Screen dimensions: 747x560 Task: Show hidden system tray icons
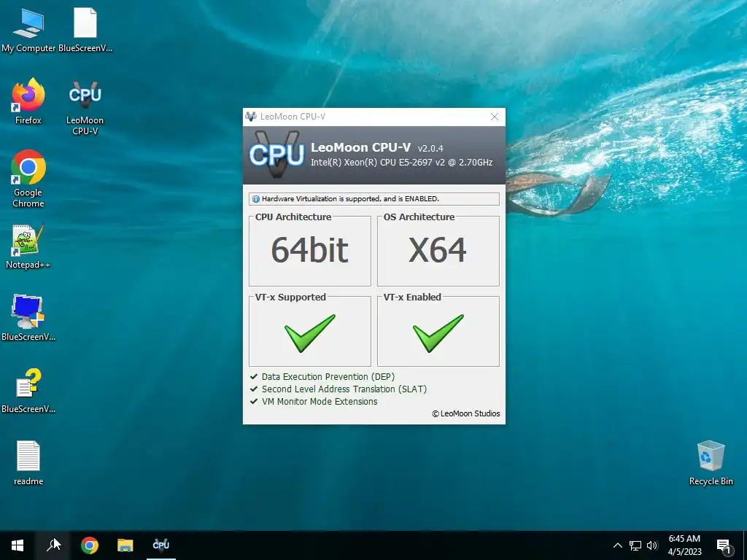coord(617,545)
